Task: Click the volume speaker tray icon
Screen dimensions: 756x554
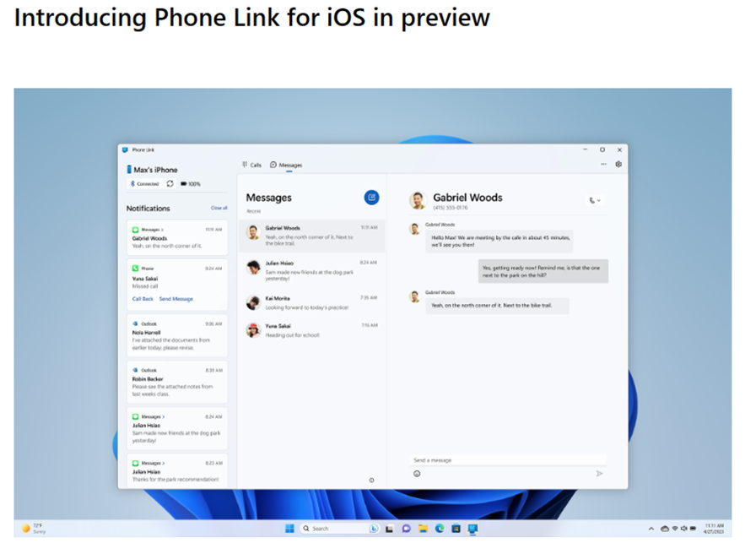Action: click(683, 529)
